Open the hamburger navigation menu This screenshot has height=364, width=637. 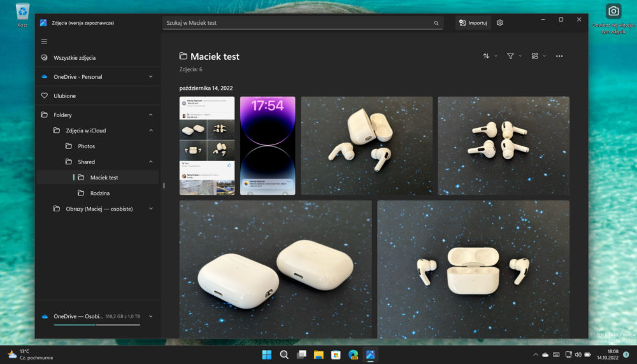(44, 41)
